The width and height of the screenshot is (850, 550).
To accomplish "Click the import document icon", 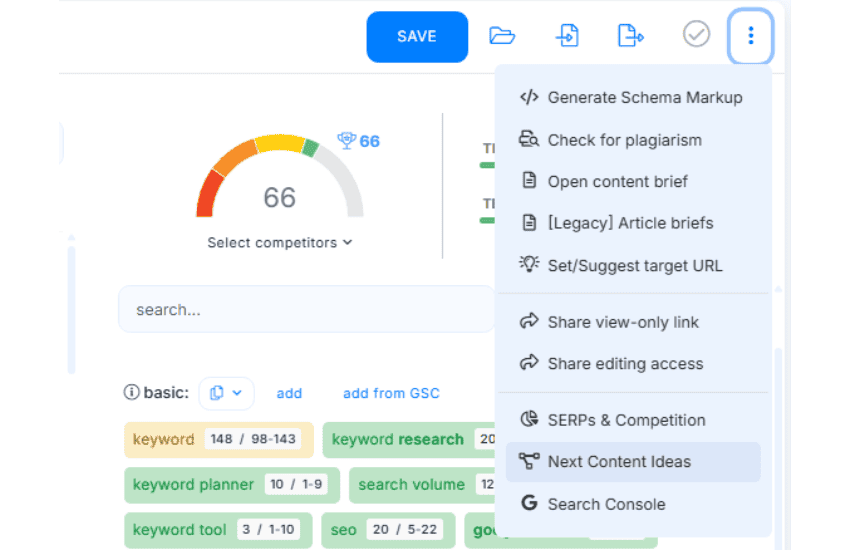I will click(567, 36).
